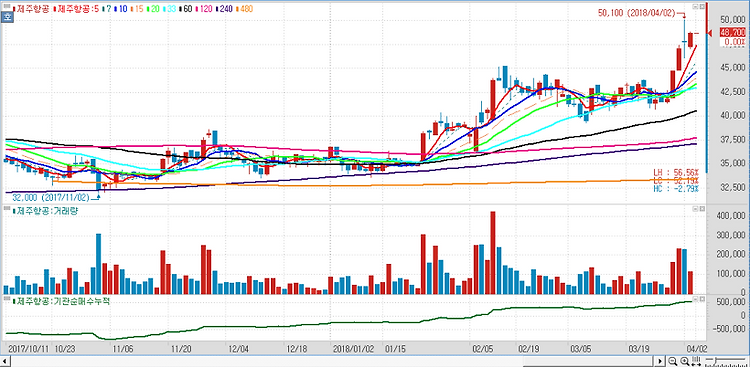Click the 45,000 price axis label
This screenshot has width=750, height=367.
732,67
